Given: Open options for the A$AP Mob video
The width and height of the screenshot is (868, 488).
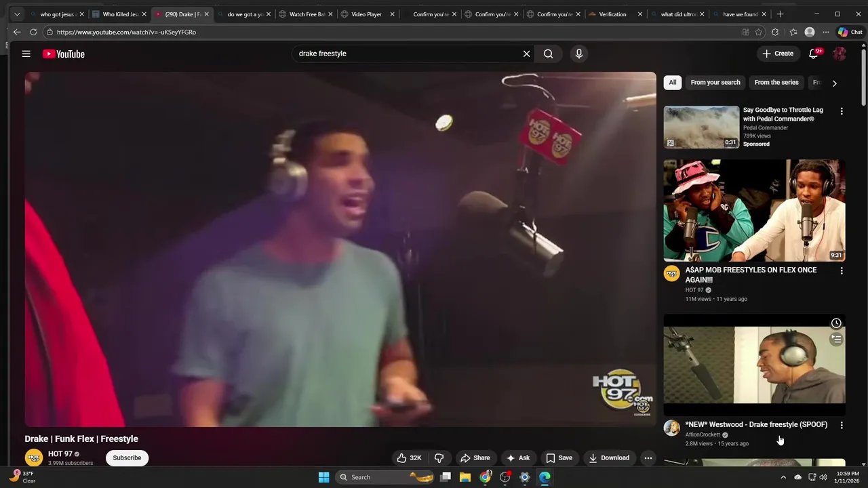Looking at the screenshot, I should click(x=842, y=271).
